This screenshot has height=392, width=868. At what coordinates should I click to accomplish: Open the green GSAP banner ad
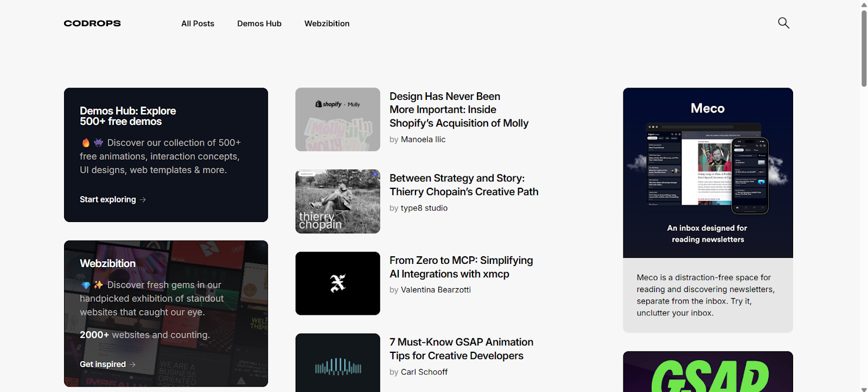[708, 372]
